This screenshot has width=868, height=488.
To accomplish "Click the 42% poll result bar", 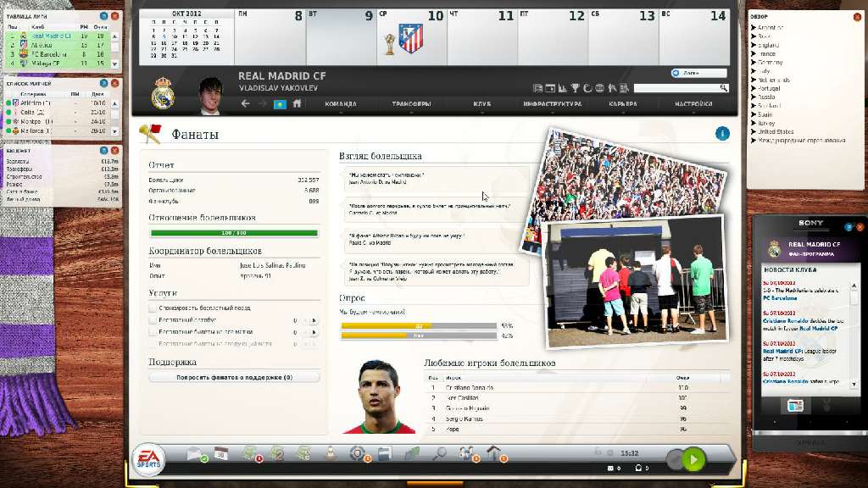I will pyautogui.click(x=419, y=335).
